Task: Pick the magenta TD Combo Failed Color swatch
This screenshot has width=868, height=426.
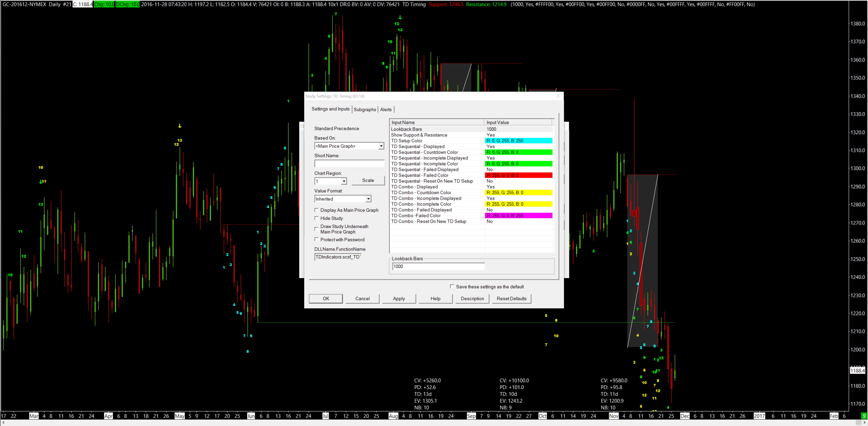Action: 518,215
